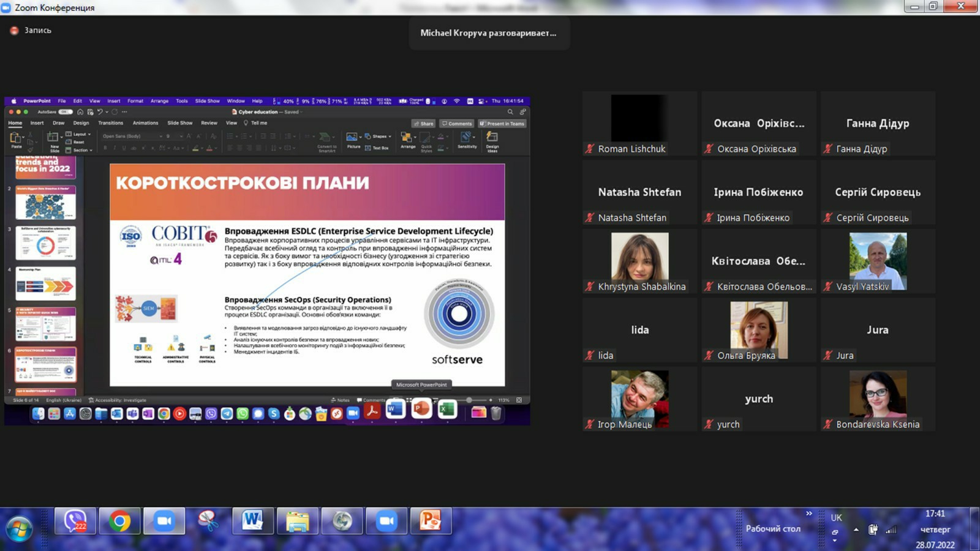
Task: Switch to PowerPoint in the Windows taskbar
Action: tap(431, 521)
